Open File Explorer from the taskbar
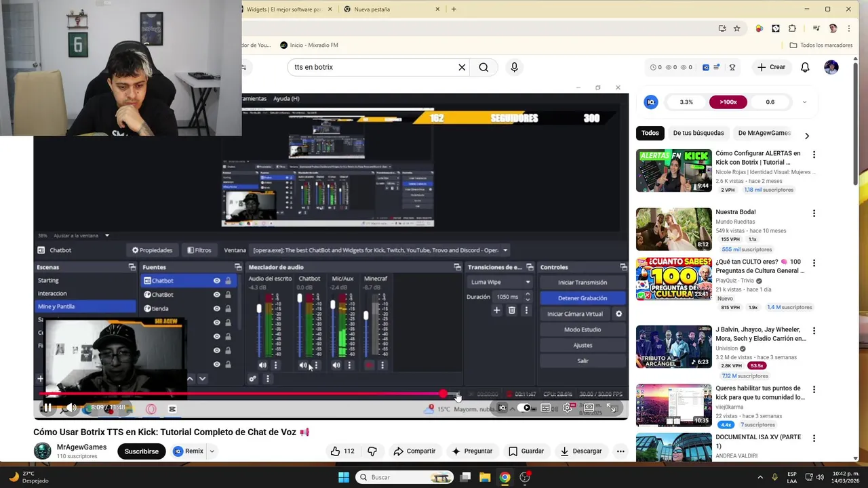 coord(485,477)
